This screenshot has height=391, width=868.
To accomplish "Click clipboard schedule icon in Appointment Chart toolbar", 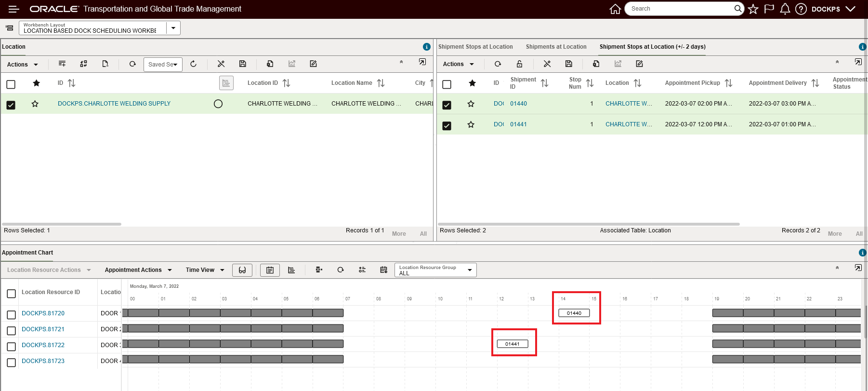I will click(270, 270).
